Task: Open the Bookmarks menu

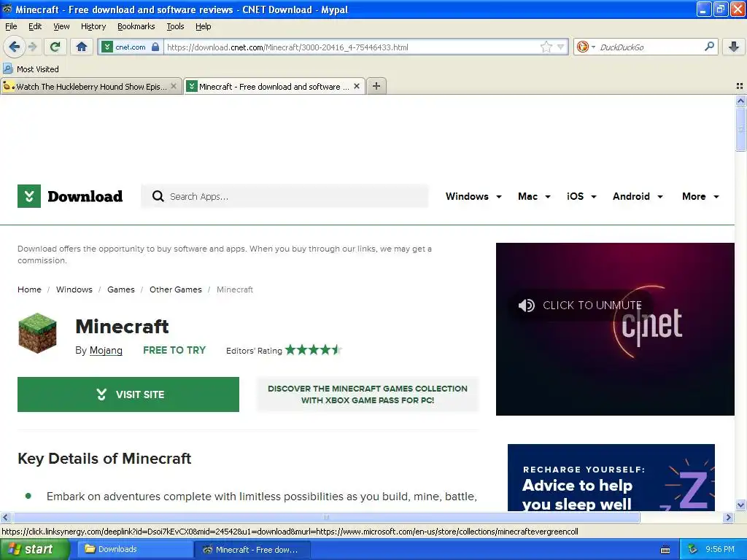Action: pos(136,26)
